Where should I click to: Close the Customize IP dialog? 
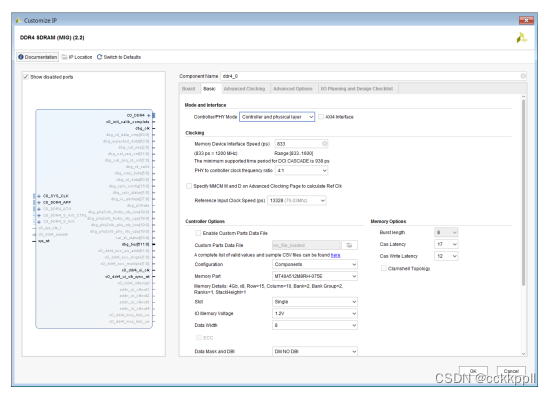[526, 20]
